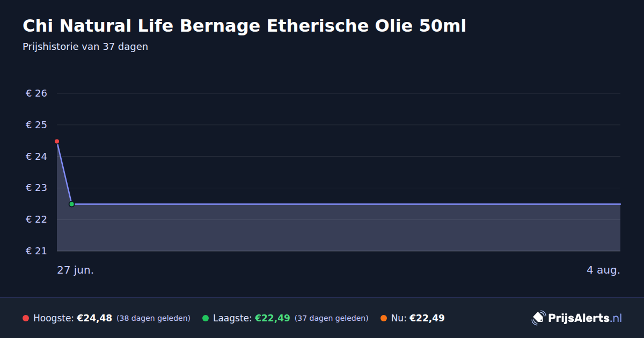
Task: Click the € 26 axis label
Action: point(36,93)
